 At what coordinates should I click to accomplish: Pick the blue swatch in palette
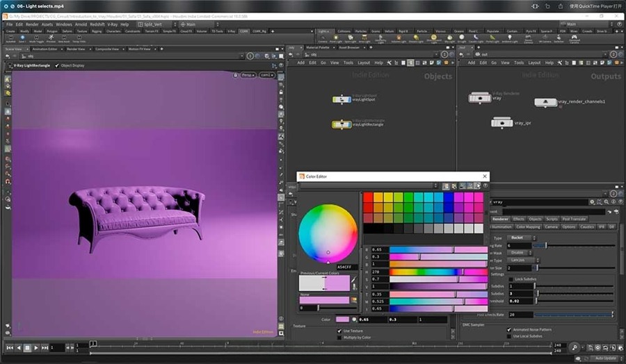pyautogui.click(x=449, y=197)
